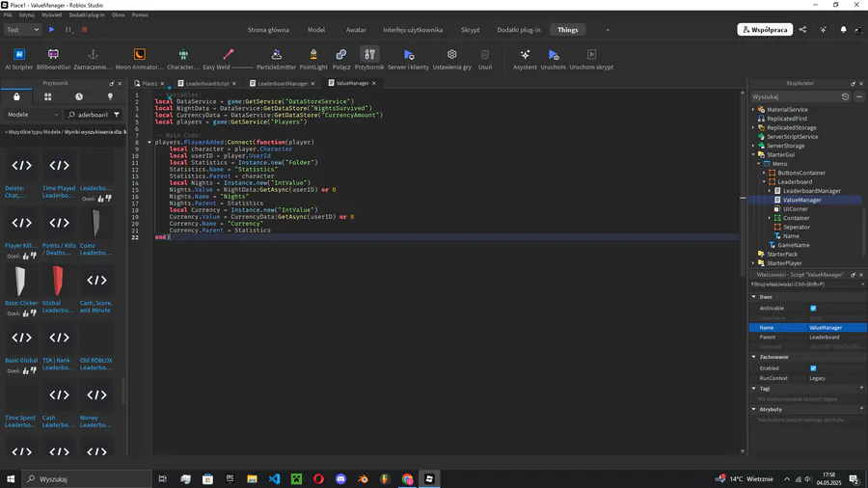868x488 pixels.
Task: Click the share icon beside Współpraca
Action: tap(802, 29)
